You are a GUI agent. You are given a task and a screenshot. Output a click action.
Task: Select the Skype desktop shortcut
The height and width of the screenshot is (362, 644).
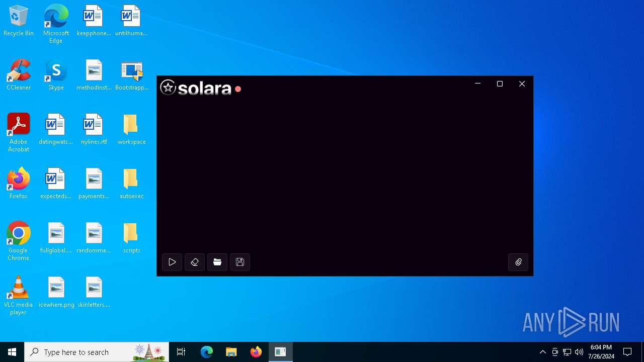[56, 75]
